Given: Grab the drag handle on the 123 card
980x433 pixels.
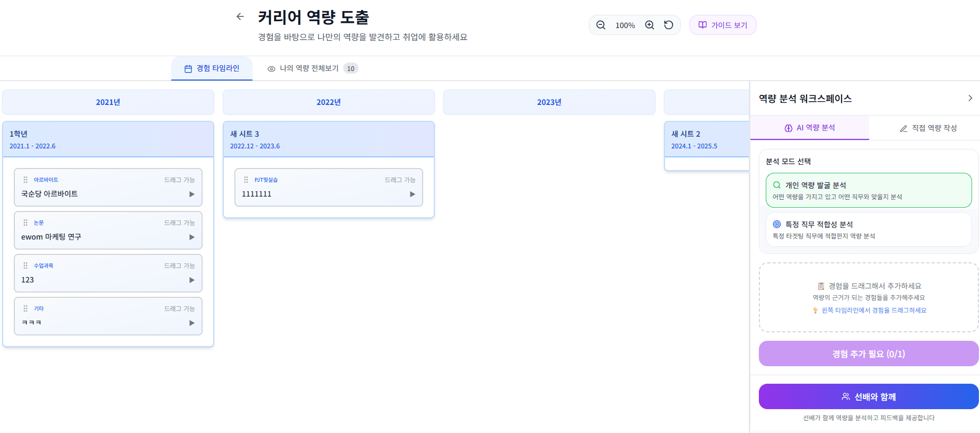Looking at the screenshot, I should tap(25, 266).
